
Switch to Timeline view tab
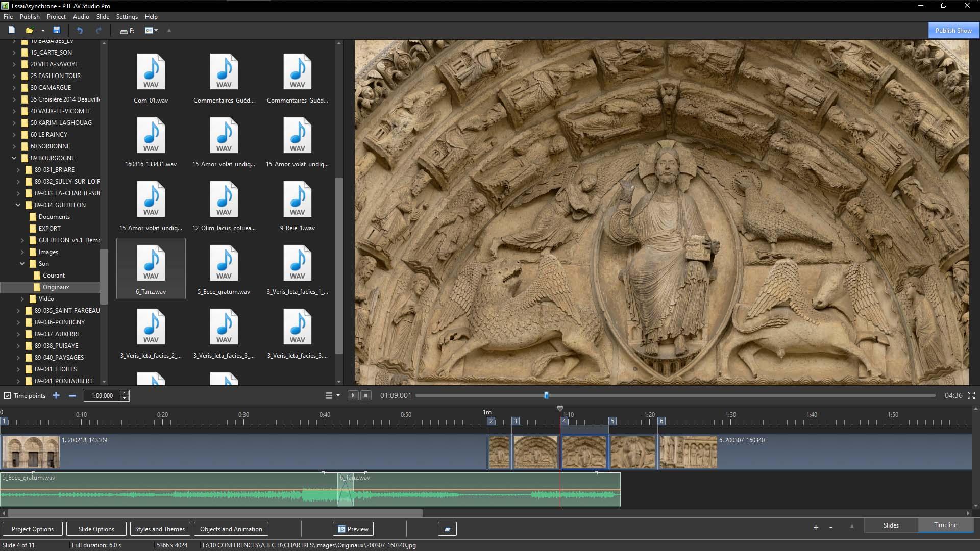click(x=945, y=525)
